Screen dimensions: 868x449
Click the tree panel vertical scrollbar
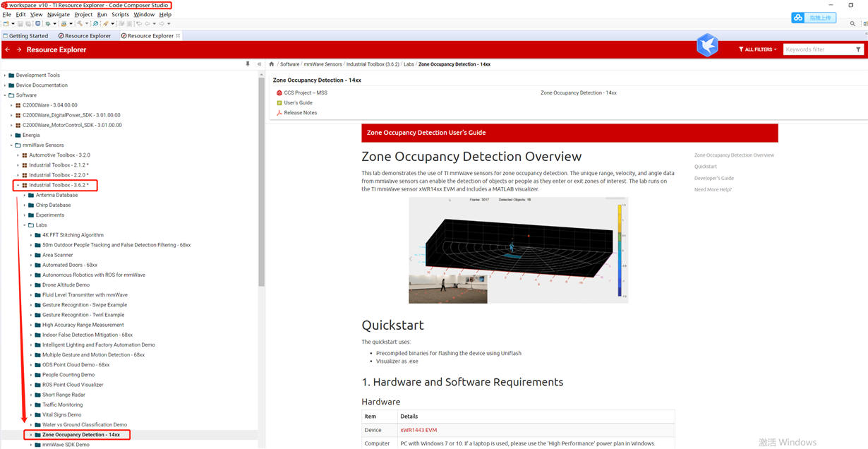(x=262, y=180)
